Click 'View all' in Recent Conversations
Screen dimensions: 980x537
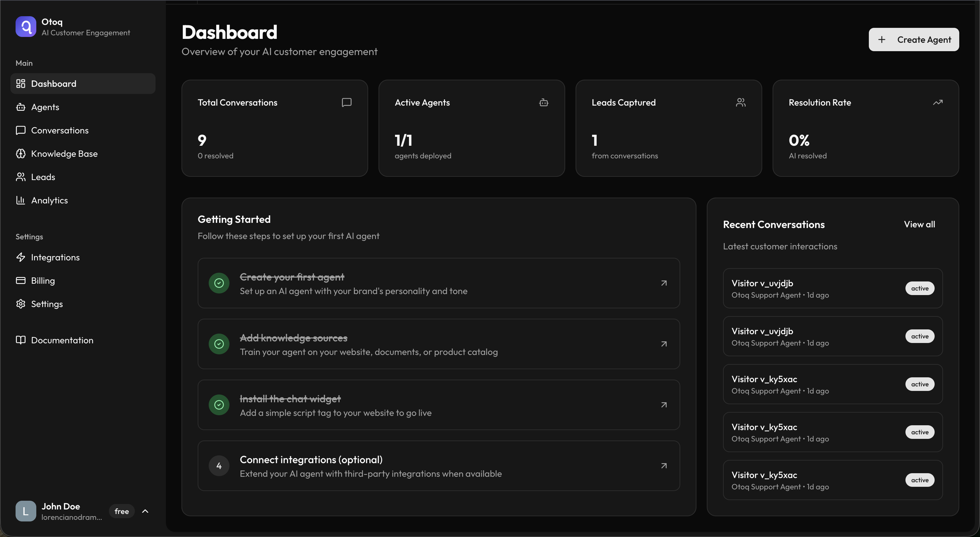(x=919, y=224)
